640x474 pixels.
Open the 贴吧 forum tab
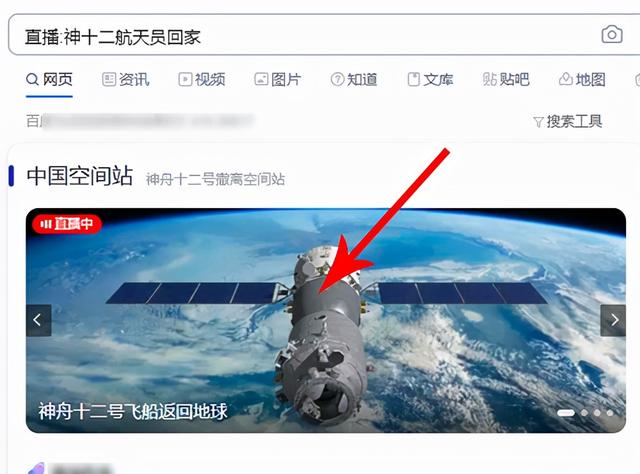[506, 79]
